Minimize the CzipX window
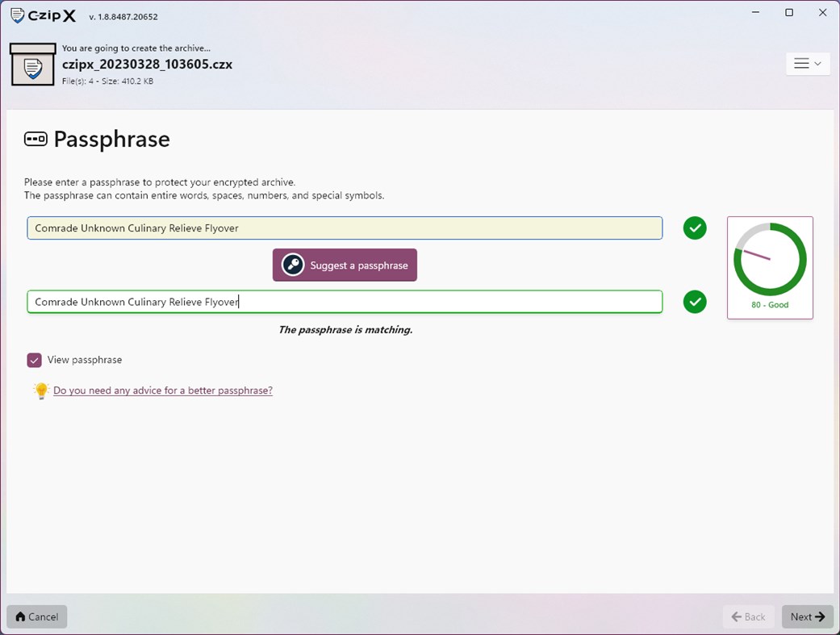The image size is (840, 635). 755,12
